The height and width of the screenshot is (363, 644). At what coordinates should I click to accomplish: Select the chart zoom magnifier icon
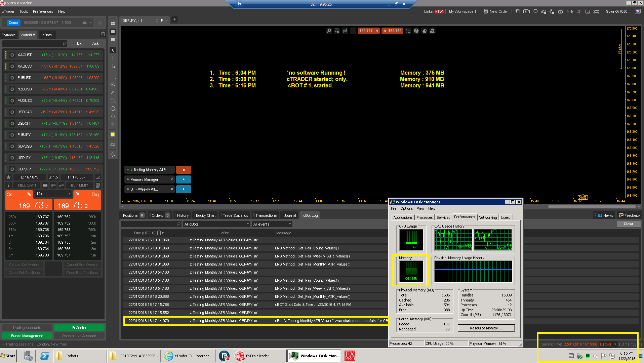point(329,31)
